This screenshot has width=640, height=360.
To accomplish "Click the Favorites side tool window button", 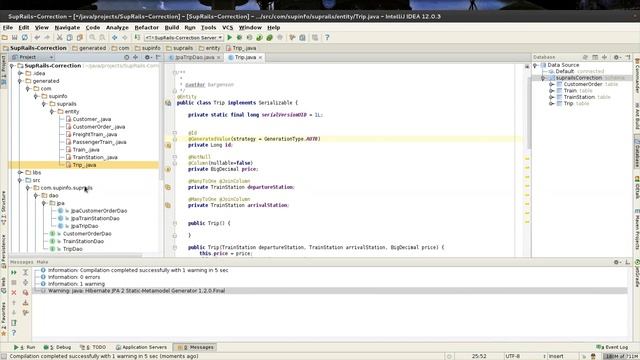I will 4,319.
